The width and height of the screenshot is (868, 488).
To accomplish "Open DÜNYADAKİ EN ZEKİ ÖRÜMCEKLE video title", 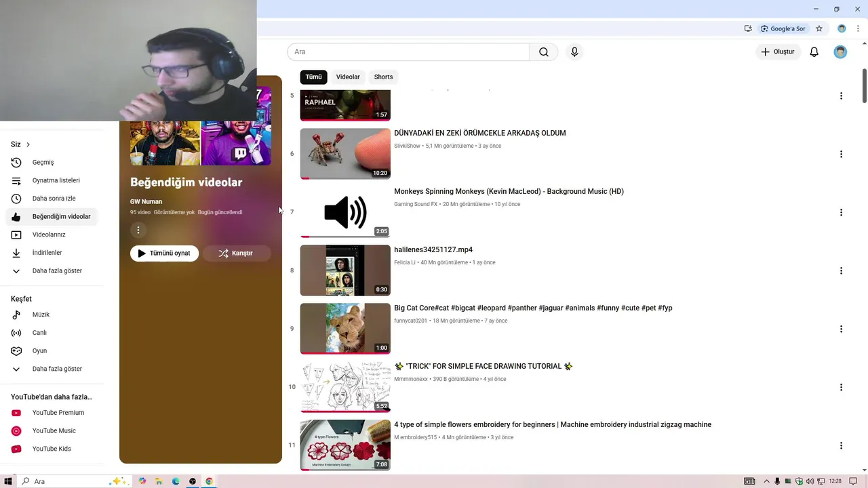I will 479,134.
